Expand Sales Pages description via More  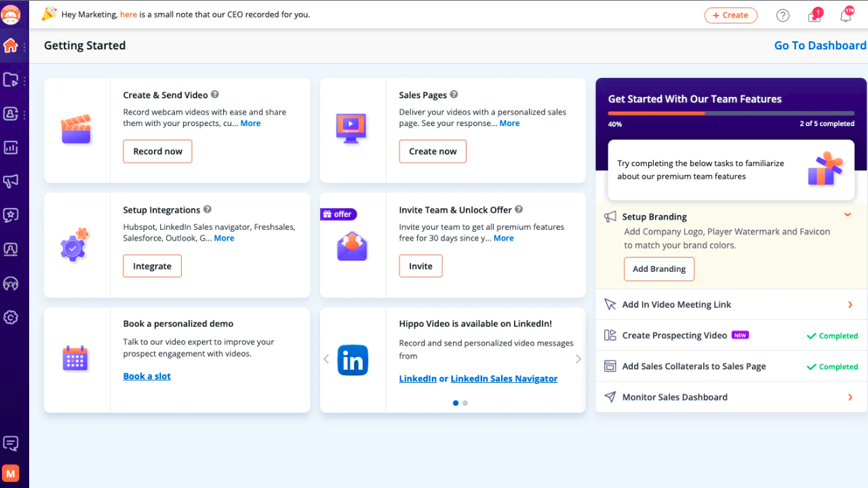pos(509,123)
